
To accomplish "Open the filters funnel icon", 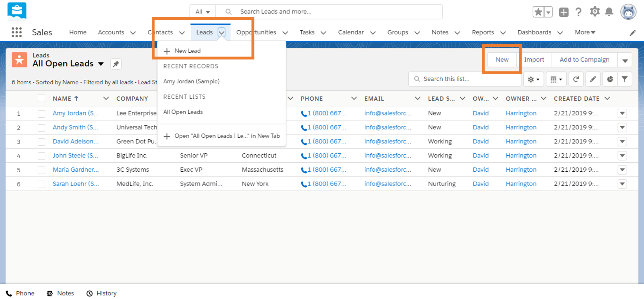I will [625, 79].
